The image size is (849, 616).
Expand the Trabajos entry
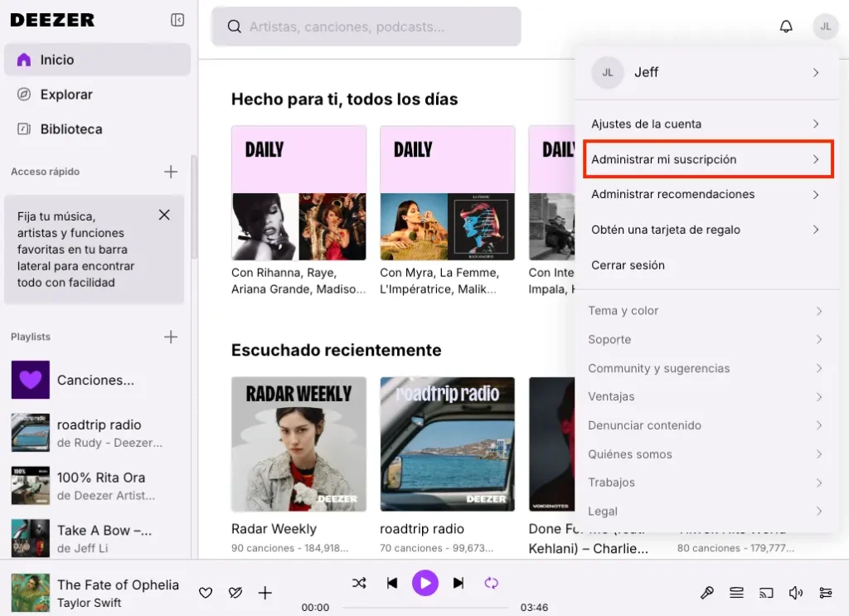click(706, 483)
